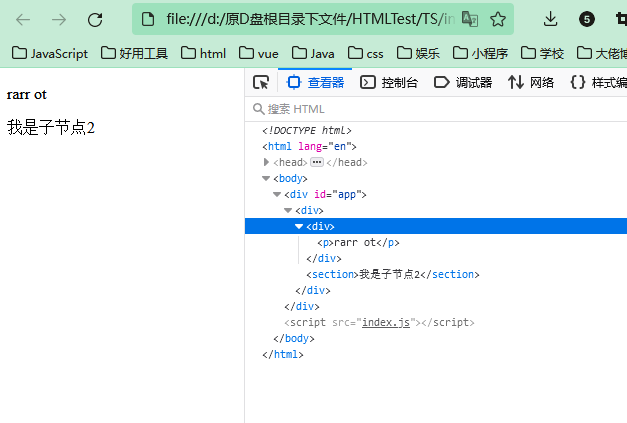Open the vue bookmark folder
Screen dimensions: 627x423
(x=258, y=53)
